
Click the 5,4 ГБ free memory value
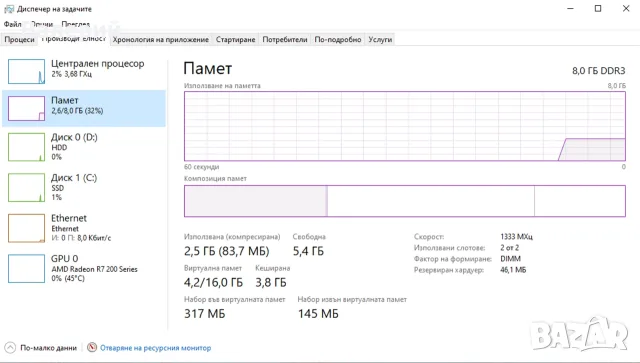(308, 251)
